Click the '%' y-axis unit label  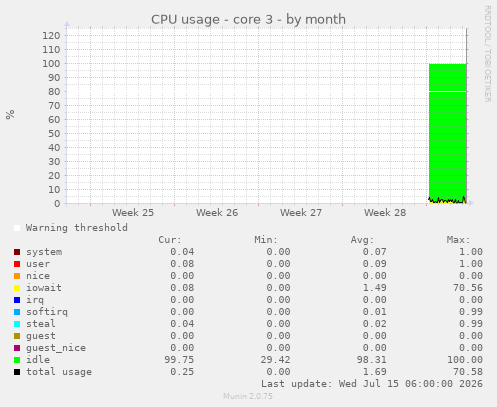pyautogui.click(x=10, y=115)
